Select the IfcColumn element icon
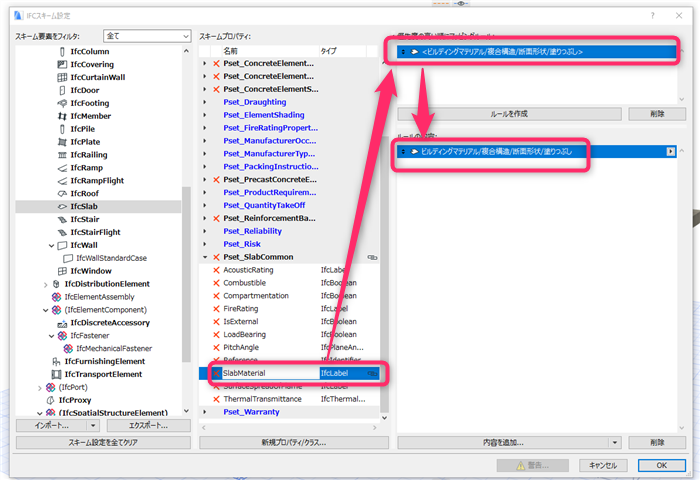The width and height of the screenshot is (700, 480). click(x=62, y=52)
